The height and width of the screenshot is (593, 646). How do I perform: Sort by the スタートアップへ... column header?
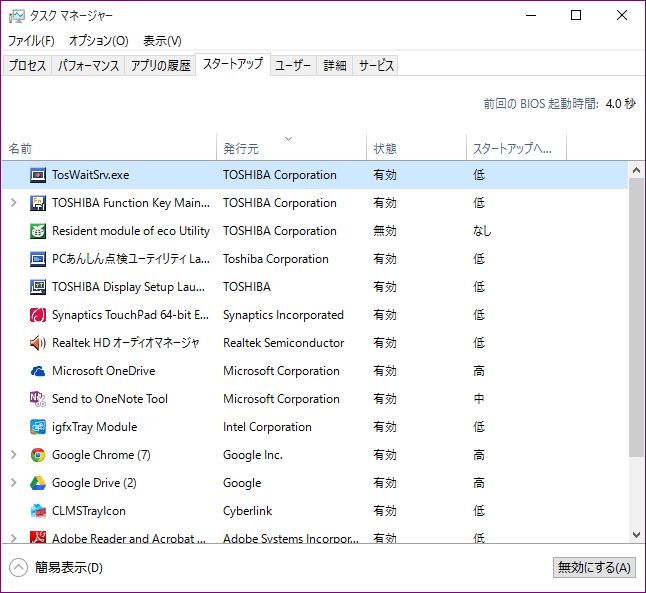517,147
